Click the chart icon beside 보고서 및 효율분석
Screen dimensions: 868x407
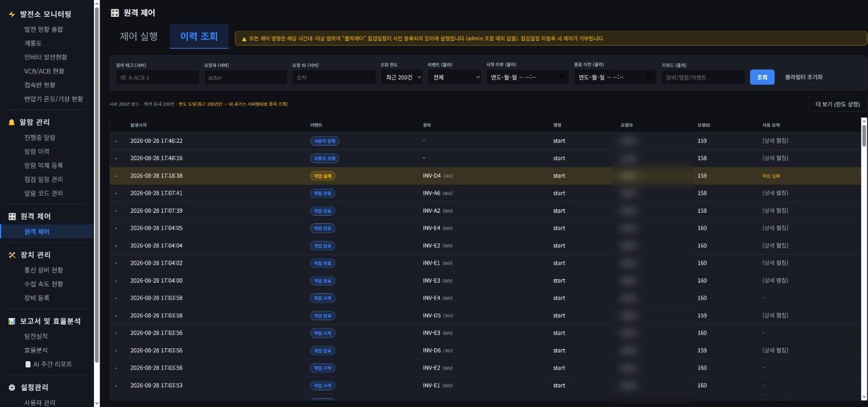pos(12,321)
